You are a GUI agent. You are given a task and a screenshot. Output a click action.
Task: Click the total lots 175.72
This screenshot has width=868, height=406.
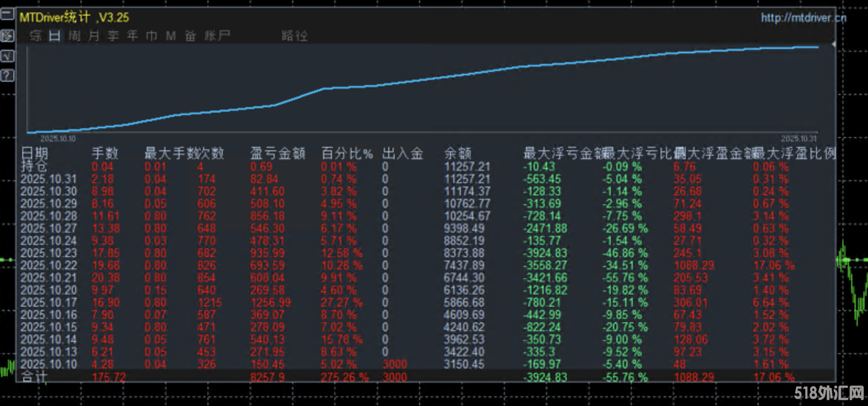point(109,377)
